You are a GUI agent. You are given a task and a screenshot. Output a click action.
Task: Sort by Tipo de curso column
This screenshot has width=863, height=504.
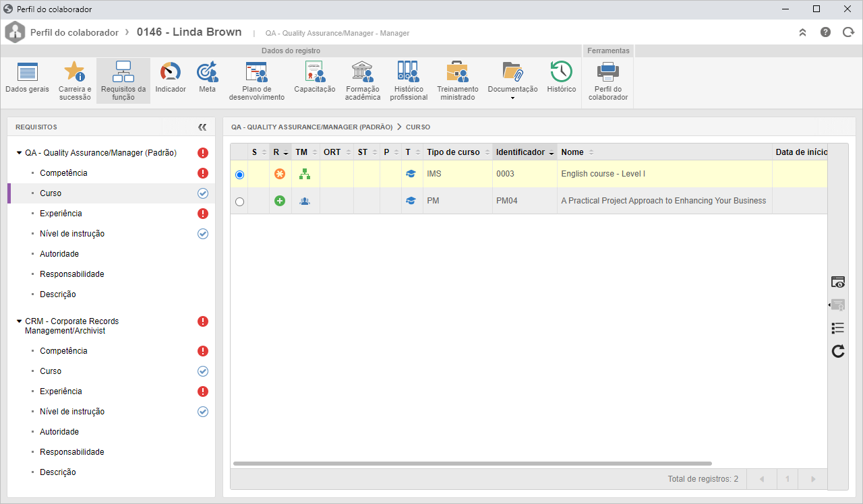coord(458,152)
